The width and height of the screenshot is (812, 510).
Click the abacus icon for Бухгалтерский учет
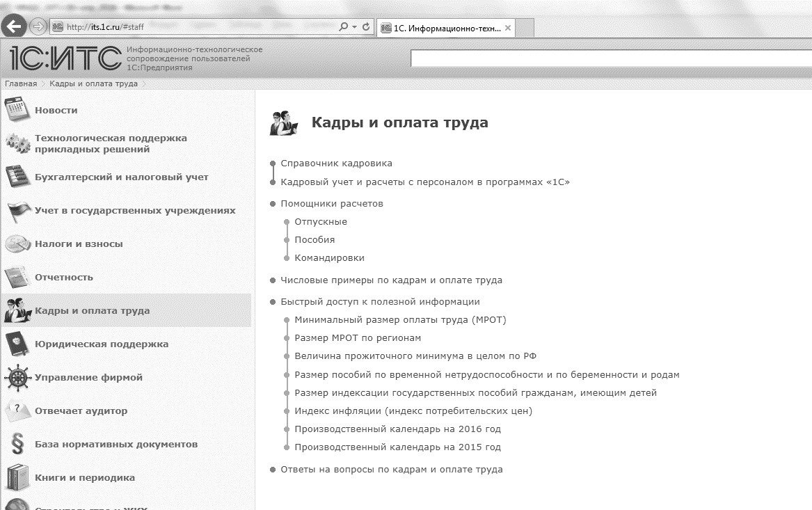point(17,177)
